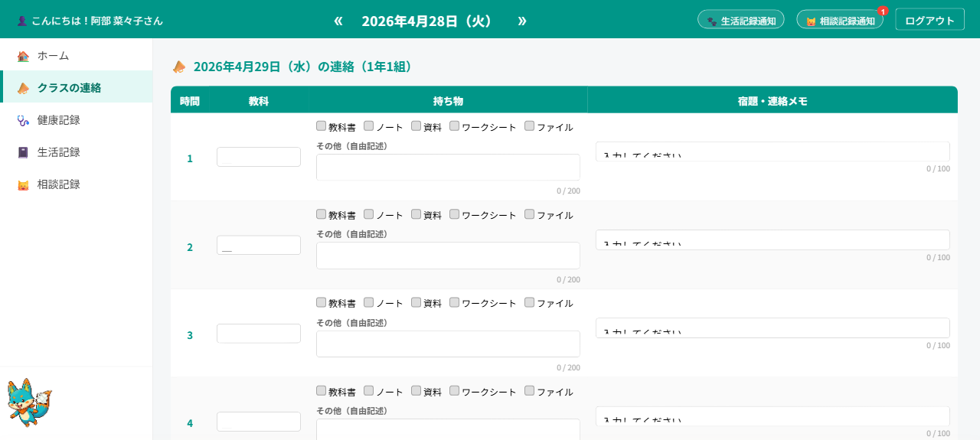Click the subject field for period 2

coord(259,246)
